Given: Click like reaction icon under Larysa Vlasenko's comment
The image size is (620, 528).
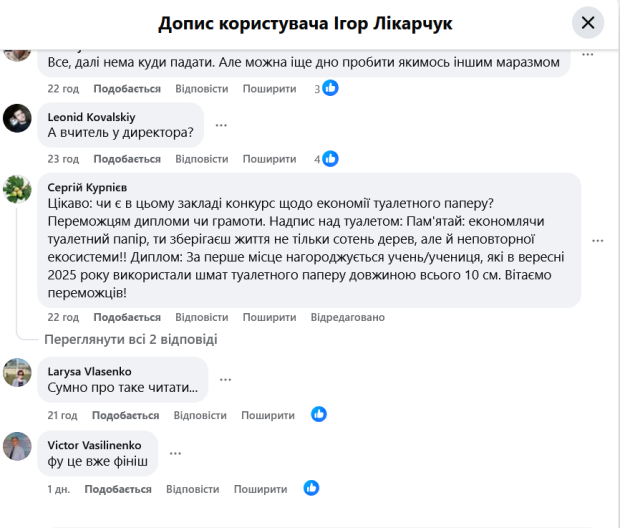Looking at the screenshot, I should 319,414.
